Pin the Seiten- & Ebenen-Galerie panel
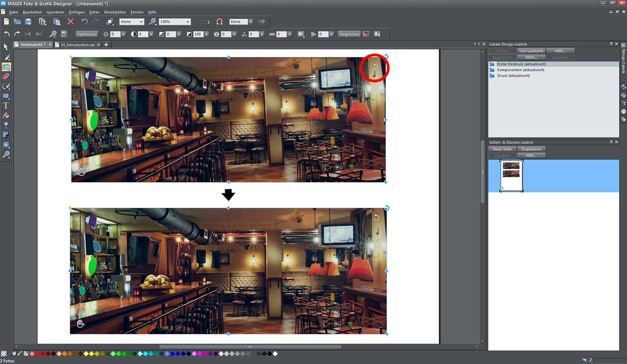 click(611, 142)
